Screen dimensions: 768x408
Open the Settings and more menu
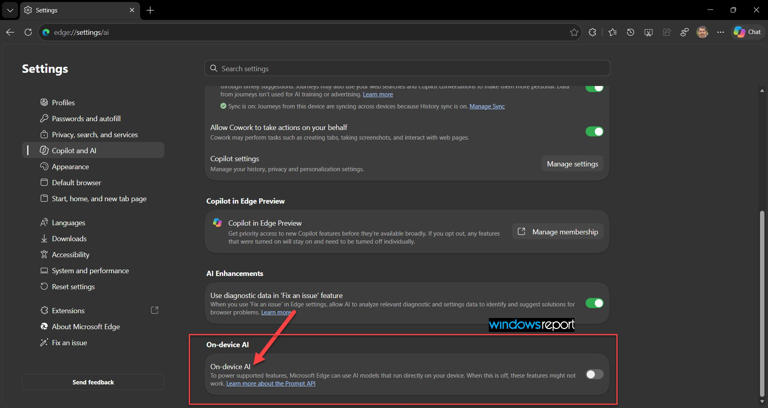720,32
